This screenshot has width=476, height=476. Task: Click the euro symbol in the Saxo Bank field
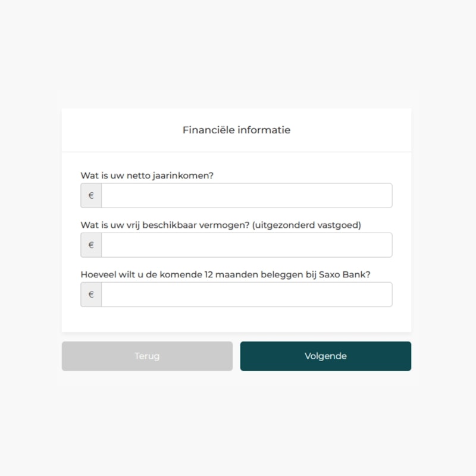coord(91,295)
